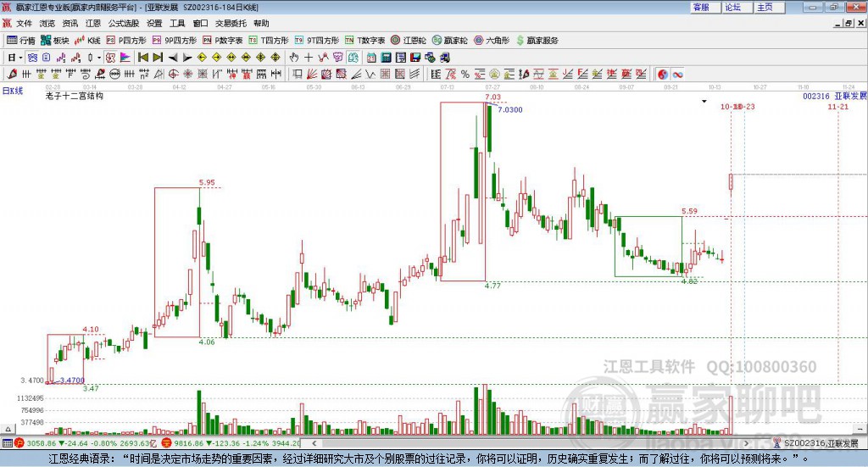
Task: Open the 交易委托 menu
Action: pos(231,23)
